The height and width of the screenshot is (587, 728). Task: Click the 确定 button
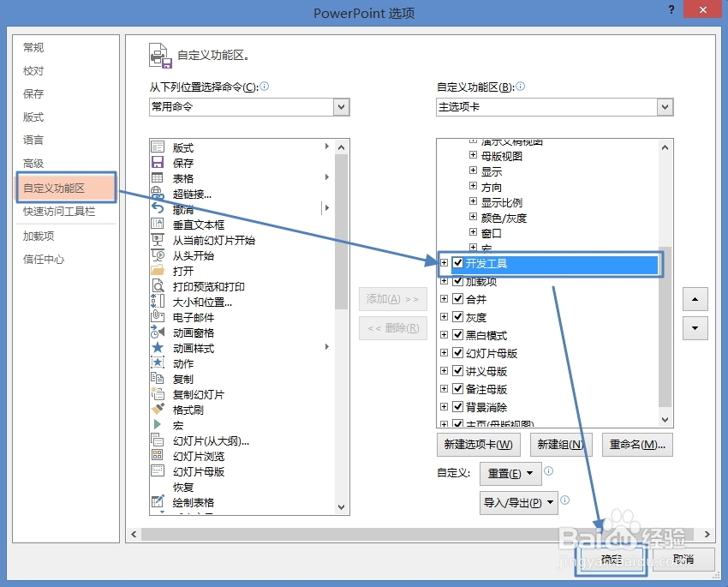click(611, 560)
